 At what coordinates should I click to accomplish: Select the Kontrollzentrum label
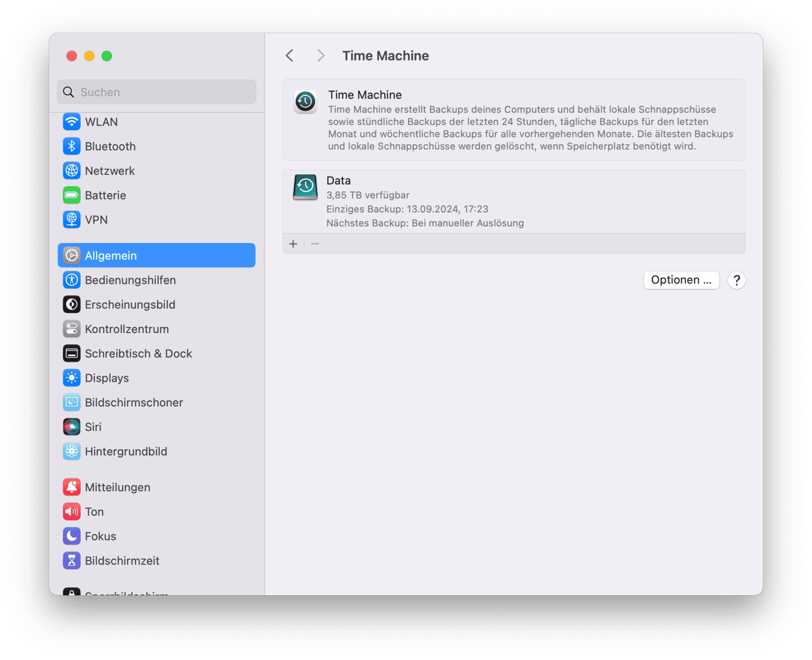pyautogui.click(x=127, y=329)
